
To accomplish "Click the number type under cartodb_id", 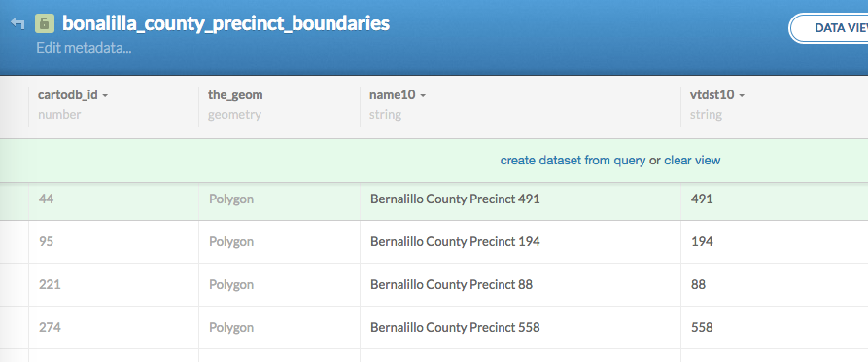I will pyautogui.click(x=59, y=115).
